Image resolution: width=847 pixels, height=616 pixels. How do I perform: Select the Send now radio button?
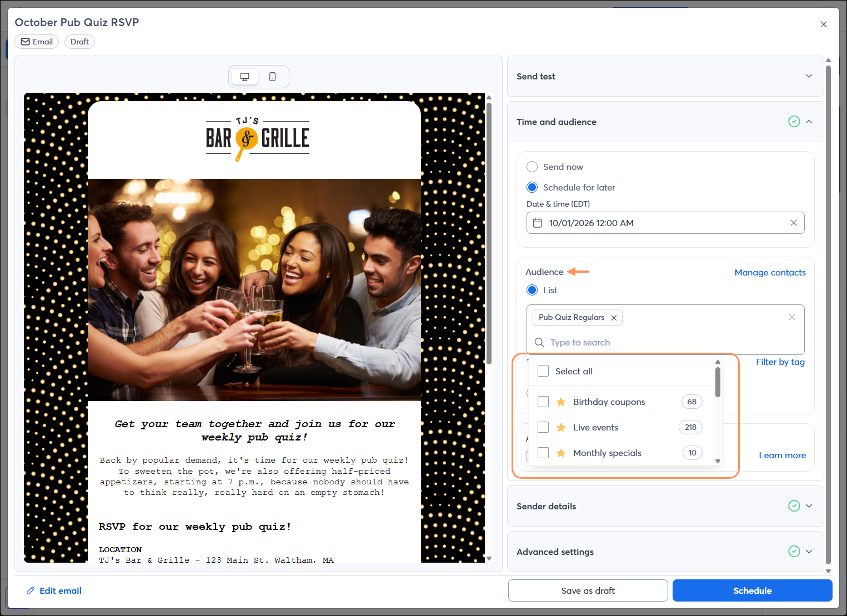[532, 166]
